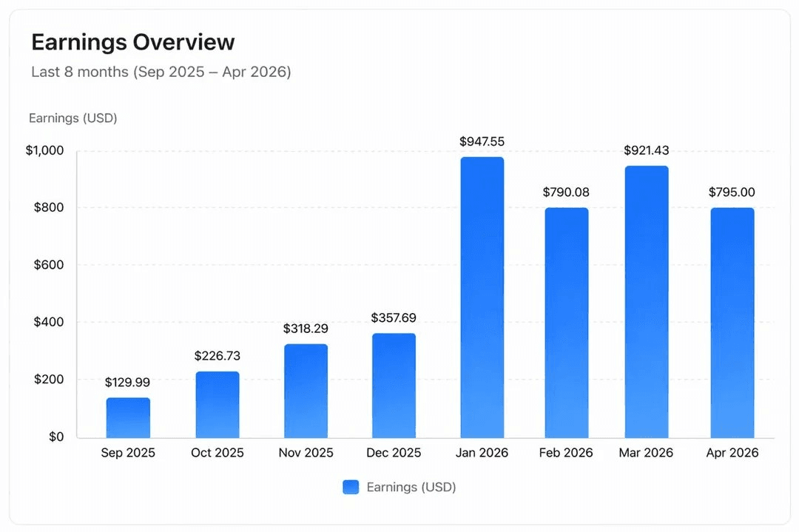This screenshot has width=799, height=532.
Task: Click the Apr 2026 axis label
Action: pyautogui.click(x=732, y=452)
